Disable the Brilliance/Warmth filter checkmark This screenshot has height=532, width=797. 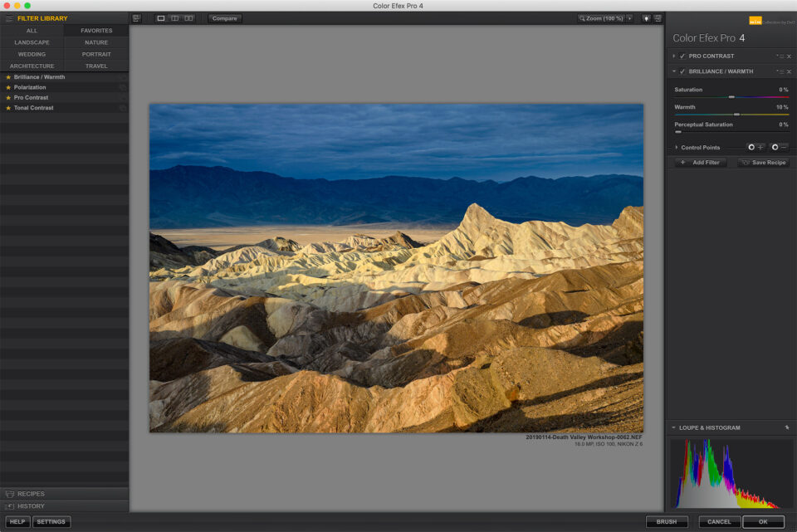click(x=682, y=71)
